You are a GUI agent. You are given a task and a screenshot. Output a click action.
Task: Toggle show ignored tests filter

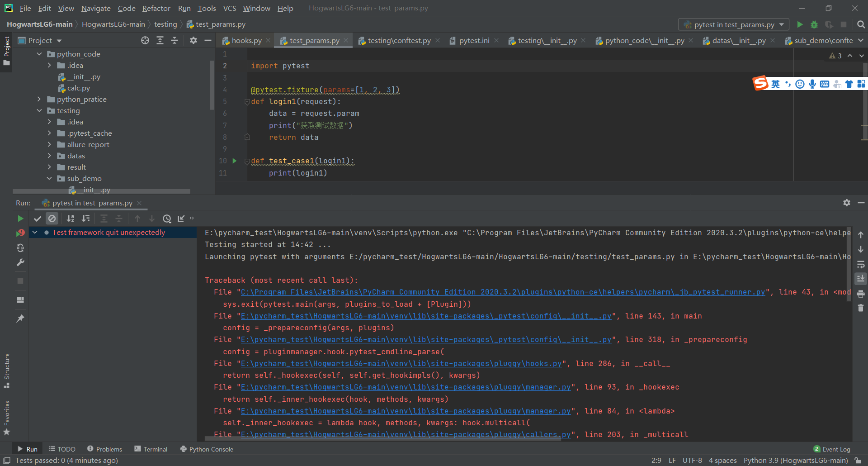click(x=52, y=219)
